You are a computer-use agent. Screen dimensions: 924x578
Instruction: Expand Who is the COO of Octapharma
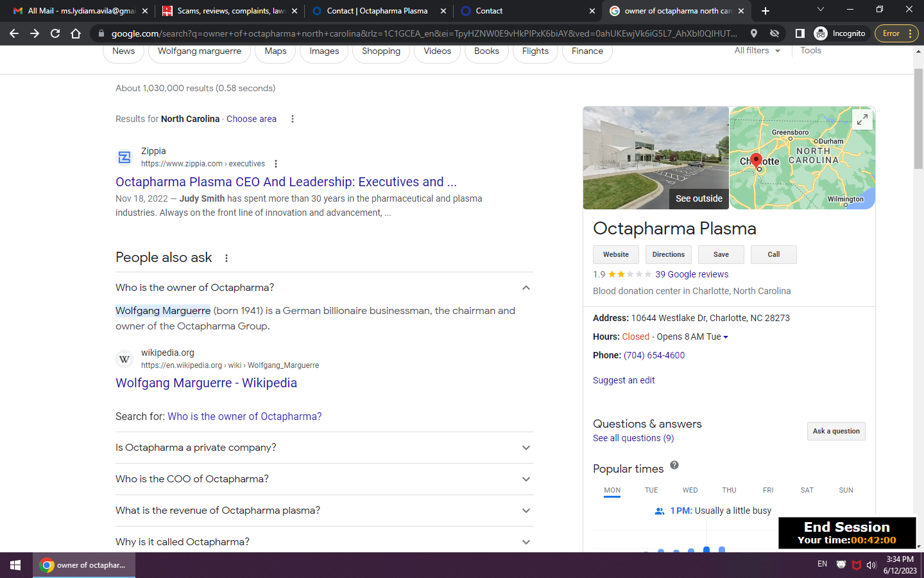click(x=324, y=479)
